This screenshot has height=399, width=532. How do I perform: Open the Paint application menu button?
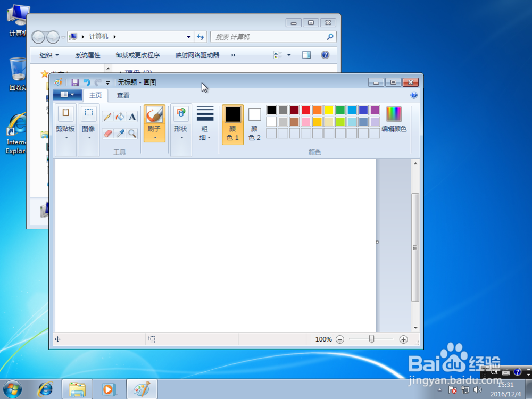[x=67, y=95]
